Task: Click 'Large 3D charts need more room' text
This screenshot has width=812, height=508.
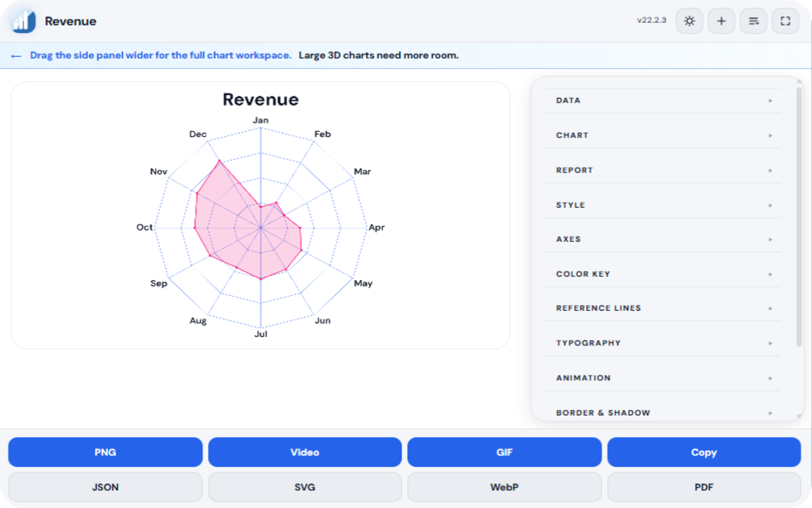Action: tap(379, 55)
